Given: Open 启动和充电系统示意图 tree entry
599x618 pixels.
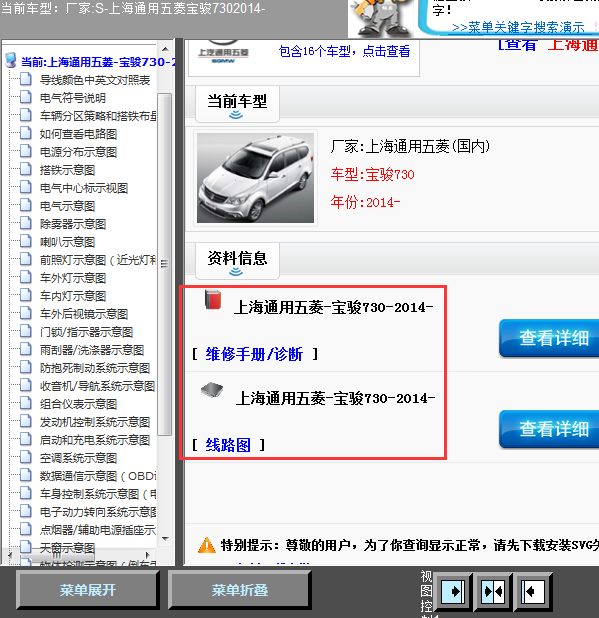Looking at the screenshot, I should pos(95,440).
